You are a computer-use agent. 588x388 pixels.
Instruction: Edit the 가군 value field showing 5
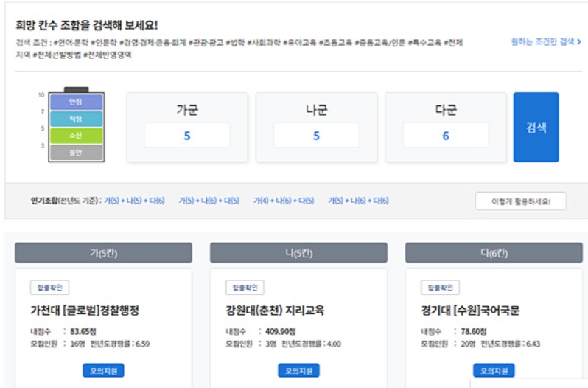pyautogui.click(x=187, y=135)
